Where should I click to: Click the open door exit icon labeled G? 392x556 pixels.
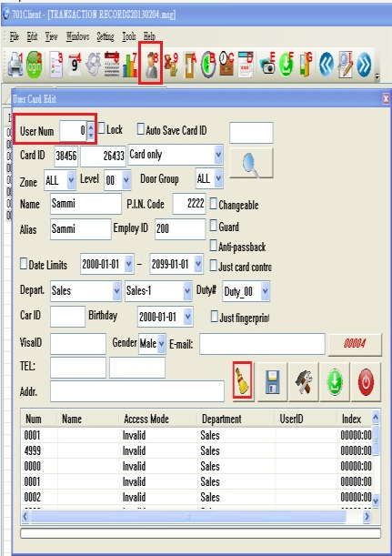(306, 65)
